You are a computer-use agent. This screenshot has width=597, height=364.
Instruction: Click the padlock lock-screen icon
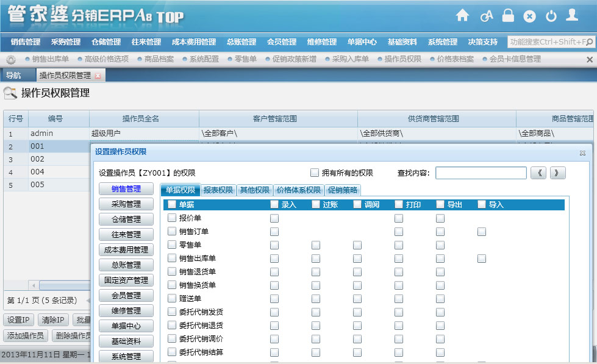508,16
